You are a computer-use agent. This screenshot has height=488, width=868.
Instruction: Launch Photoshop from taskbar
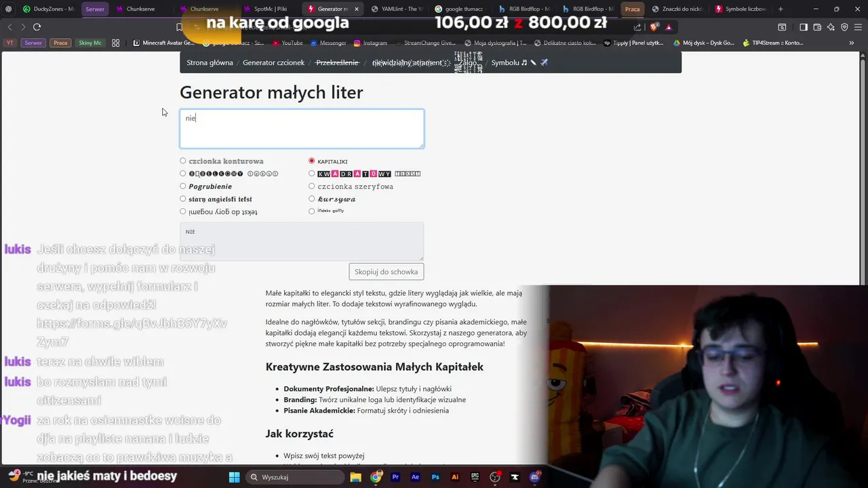(x=435, y=477)
